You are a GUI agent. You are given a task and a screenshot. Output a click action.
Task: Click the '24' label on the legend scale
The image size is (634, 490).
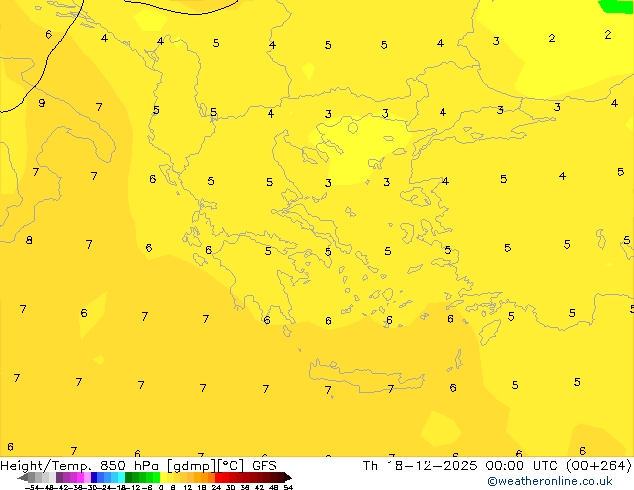click(x=216, y=487)
